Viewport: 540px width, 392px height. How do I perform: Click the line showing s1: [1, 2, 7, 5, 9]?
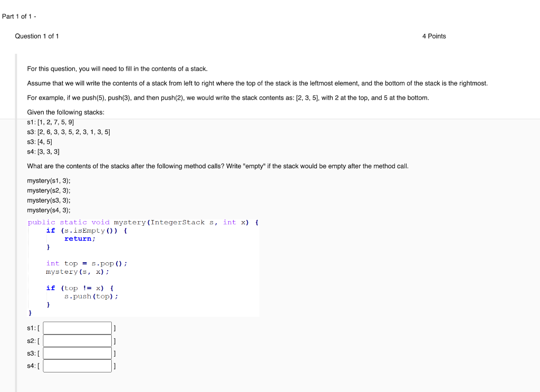coord(51,122)
